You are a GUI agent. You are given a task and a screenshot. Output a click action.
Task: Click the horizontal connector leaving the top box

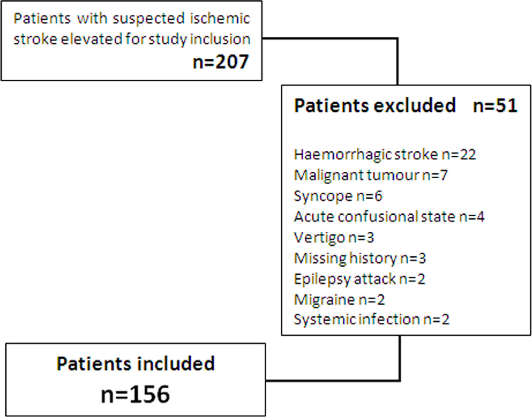tap(329, 39)
